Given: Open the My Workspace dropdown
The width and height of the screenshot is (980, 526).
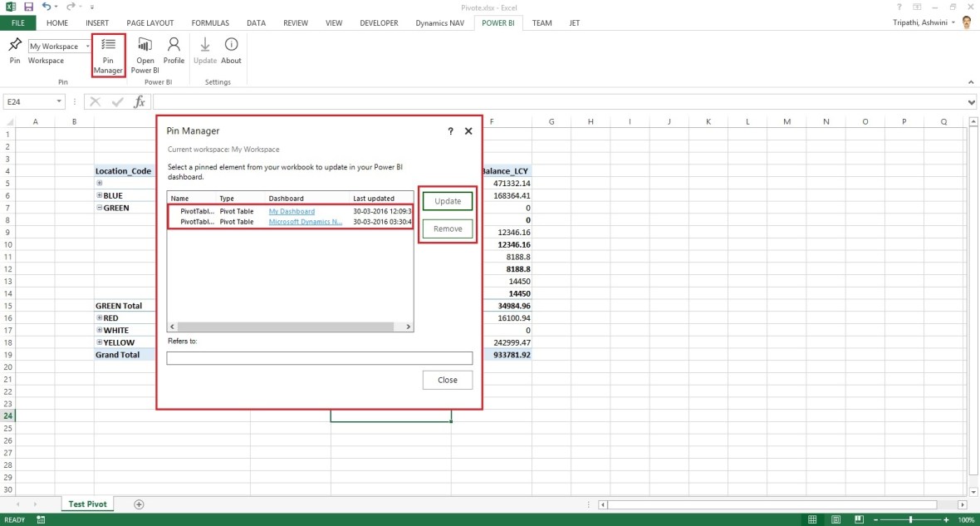Looking at the screenshot, I should (87, 46).
